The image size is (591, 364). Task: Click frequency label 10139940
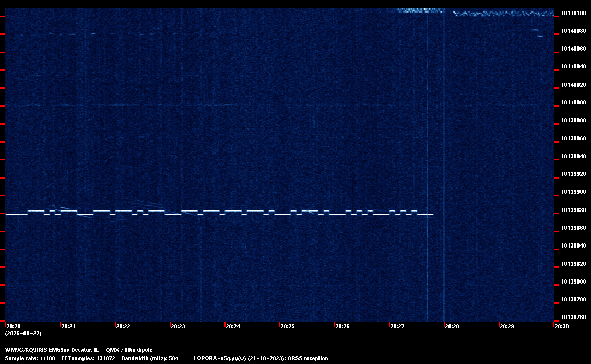point(574,156)
